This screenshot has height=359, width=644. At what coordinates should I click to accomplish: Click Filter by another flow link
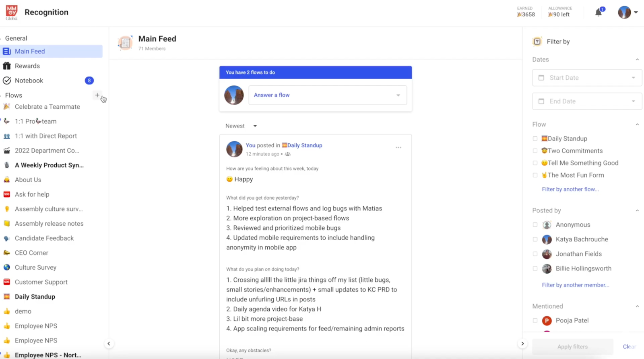pos(570,189)
